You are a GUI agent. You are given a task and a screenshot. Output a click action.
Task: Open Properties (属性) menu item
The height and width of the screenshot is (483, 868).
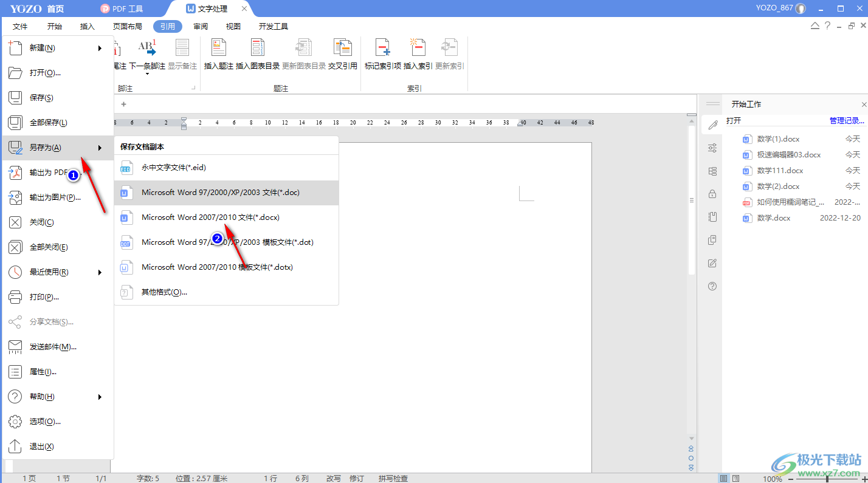58,372
